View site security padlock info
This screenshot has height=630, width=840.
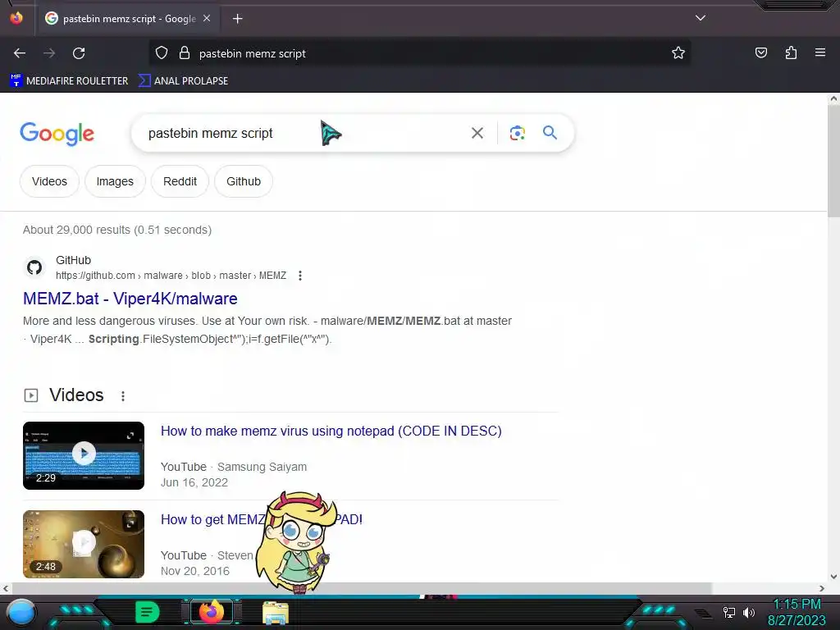(x=185, y=52)
